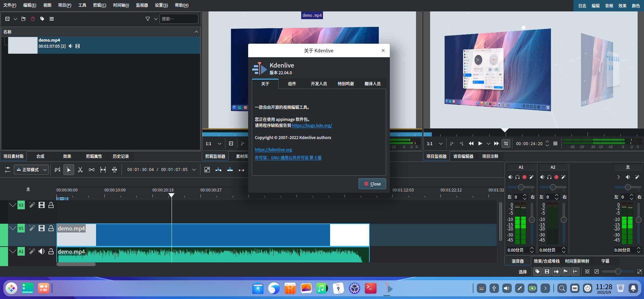Click the overwrite clip zone in timeline icon
The height and width of the screenshot is (299, 644).
(x=230, y=170)
